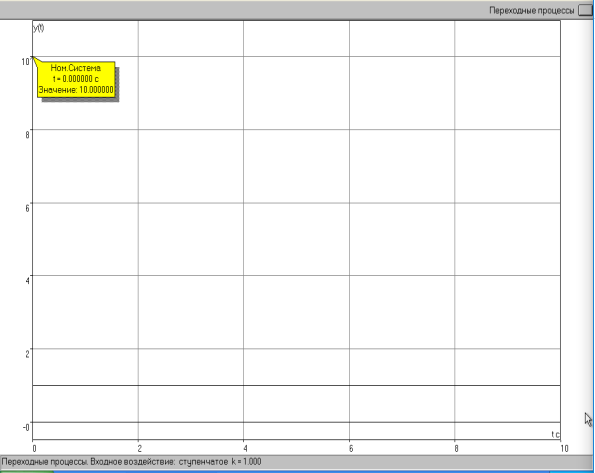Click the tooltip line t= 0.000000 с

[76, 79]
